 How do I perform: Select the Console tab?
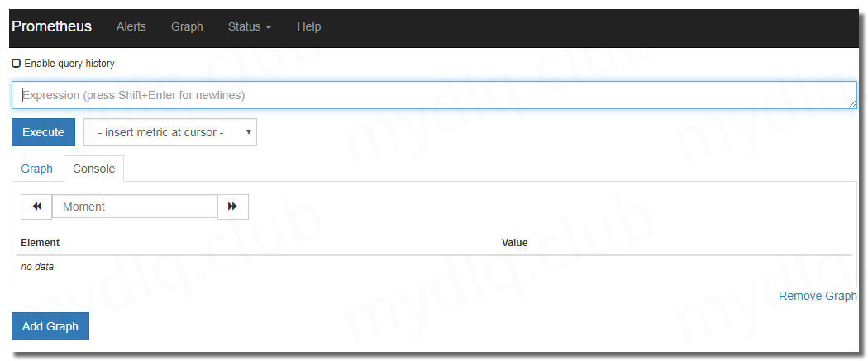click(x=94, y=169)
